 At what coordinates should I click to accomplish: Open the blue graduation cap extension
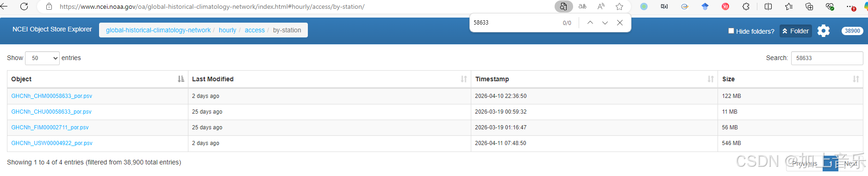pos(705,6)
